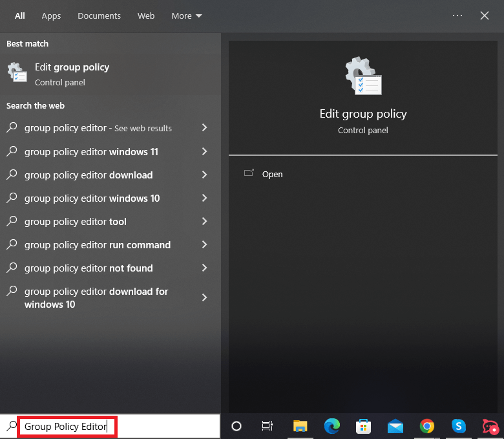Expand arrow for 'group policy editor windows 11'
The image size is (504, 439).
[x=204, y=151]
